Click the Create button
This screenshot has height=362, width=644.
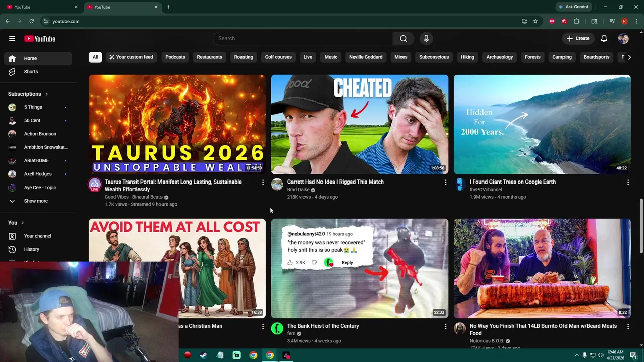[578, 39]
